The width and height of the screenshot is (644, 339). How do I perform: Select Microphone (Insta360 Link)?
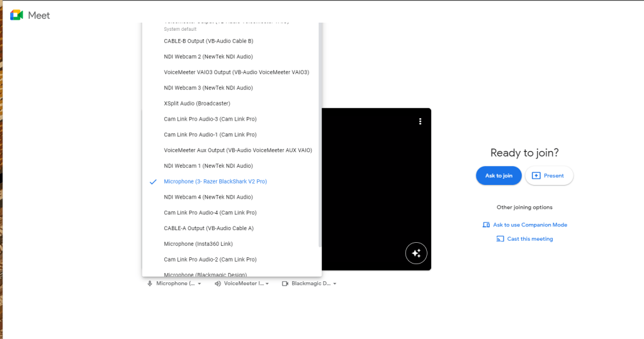pos(232,244)
